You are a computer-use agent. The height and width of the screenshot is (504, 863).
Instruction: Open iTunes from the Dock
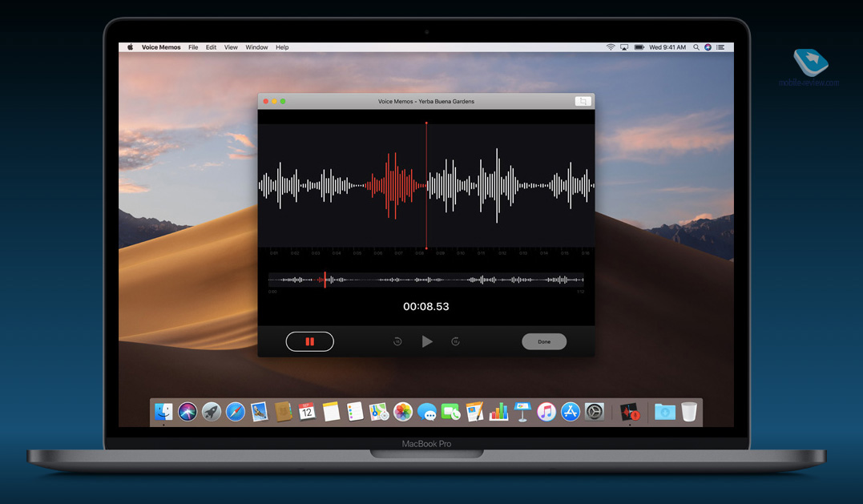[546, 412]
